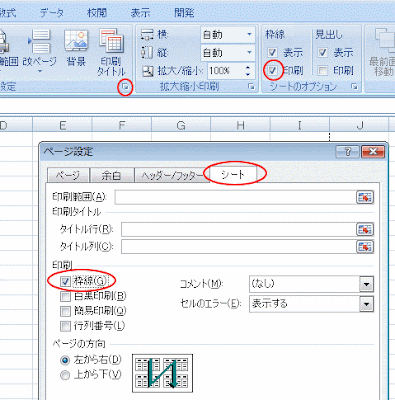Screen dimensions: 395x400
Task: Open the 校閲 ribbon tab
Action: pyautogui.click(x=97, y=13)
